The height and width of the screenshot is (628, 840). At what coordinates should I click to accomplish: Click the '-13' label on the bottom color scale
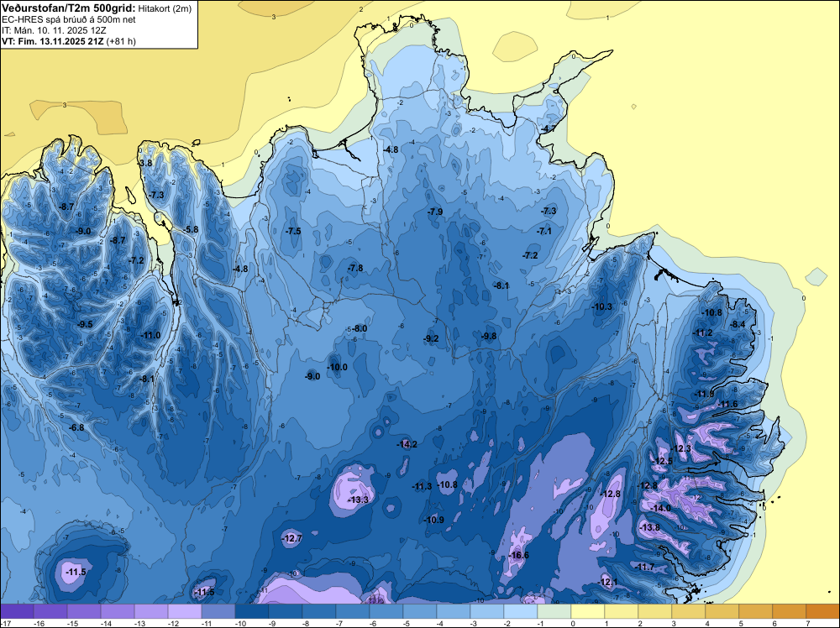tap(139, 623)
